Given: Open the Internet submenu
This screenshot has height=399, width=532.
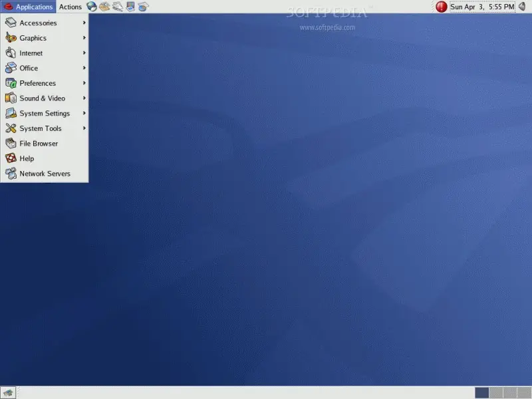Looking at the screenshot, I should pyautogui.click(x=45, y=53).
